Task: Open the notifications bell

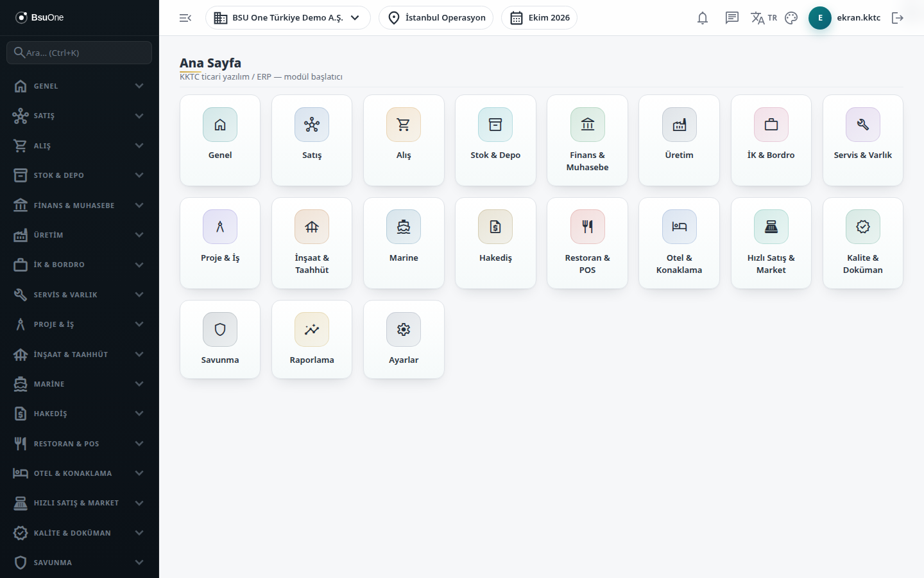Action: point(703,18)
